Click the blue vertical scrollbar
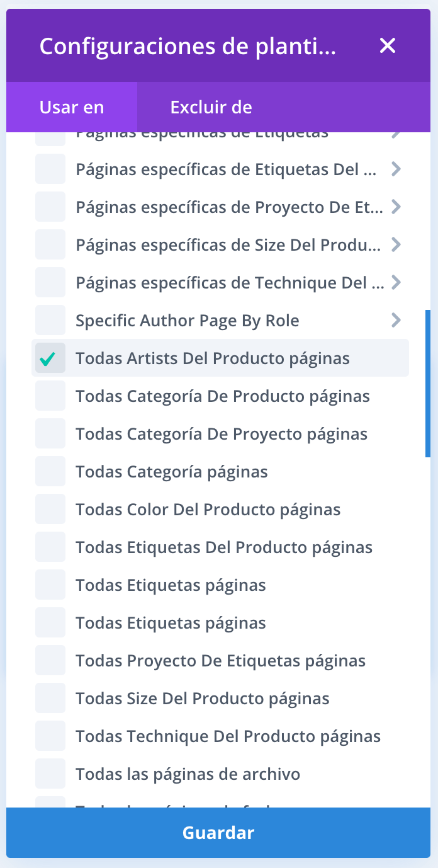Image resolution: width=438 pixels, height=868 pixels. [428, 383]
